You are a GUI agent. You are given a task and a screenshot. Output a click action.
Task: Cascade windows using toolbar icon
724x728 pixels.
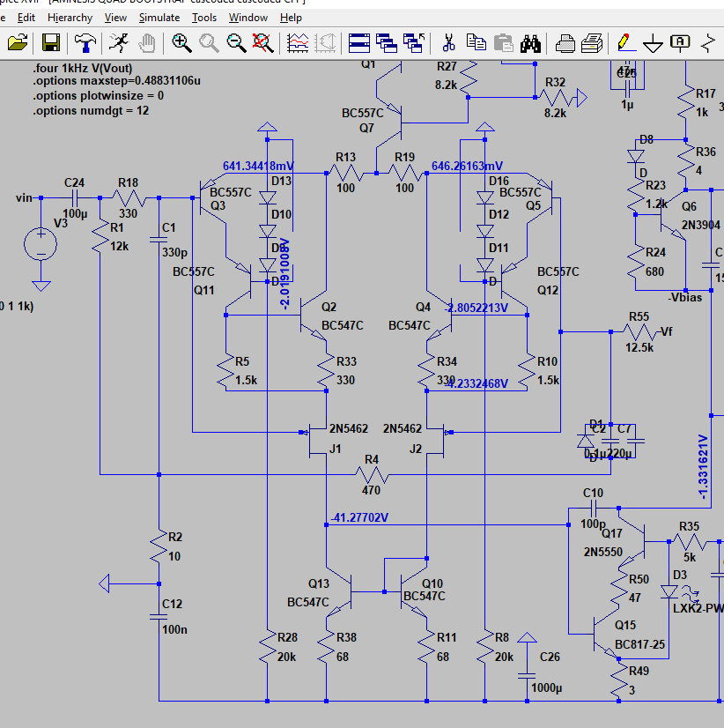[386, 43]
